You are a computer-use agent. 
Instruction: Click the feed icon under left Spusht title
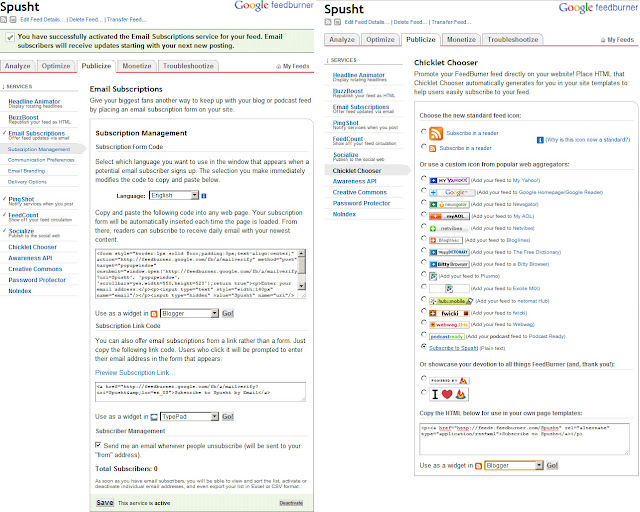[x=3, y=19]
